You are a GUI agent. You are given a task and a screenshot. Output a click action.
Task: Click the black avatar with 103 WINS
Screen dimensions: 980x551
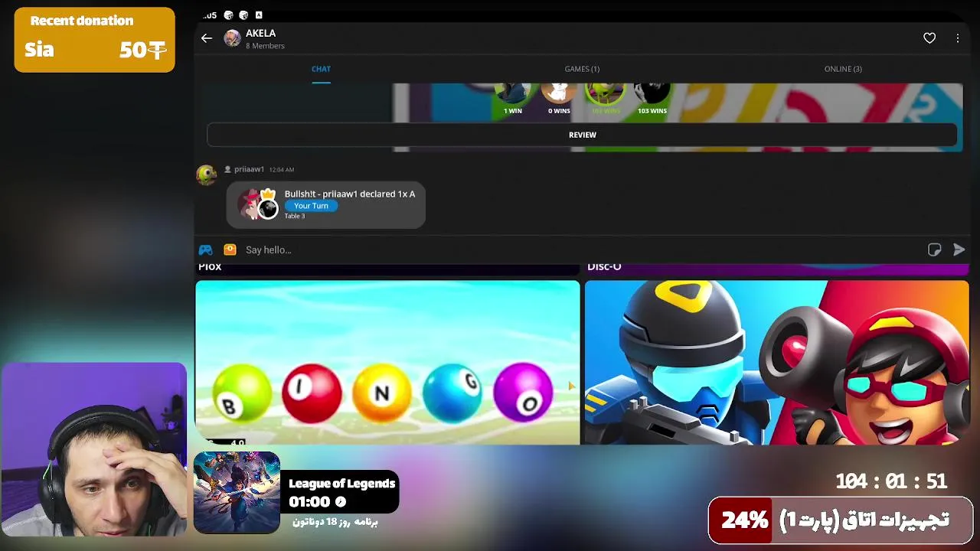(652, 93)
